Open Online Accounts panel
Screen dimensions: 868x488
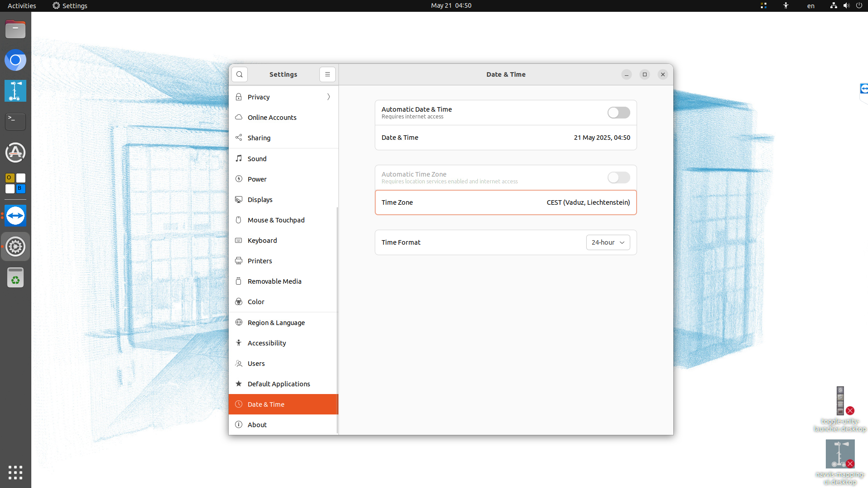pos(284,117)
